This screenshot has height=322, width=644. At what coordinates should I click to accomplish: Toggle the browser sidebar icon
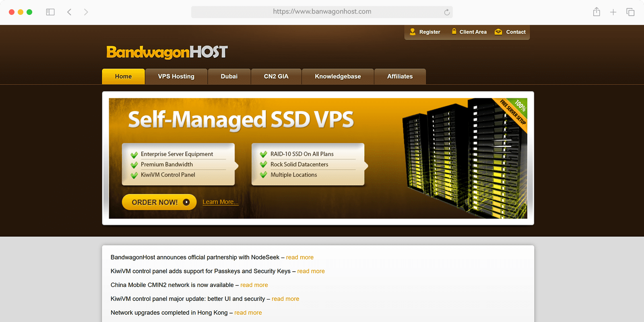[x=50, y=12]
